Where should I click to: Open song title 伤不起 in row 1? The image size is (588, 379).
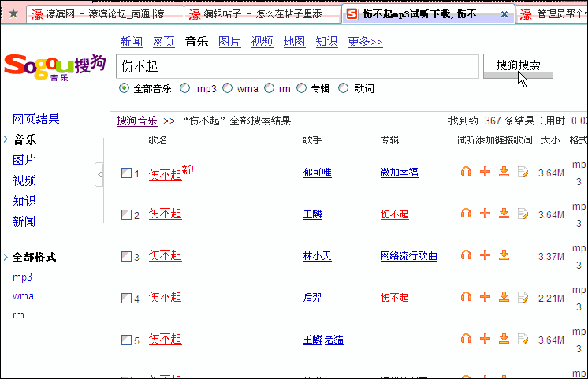tap(165, 174)
